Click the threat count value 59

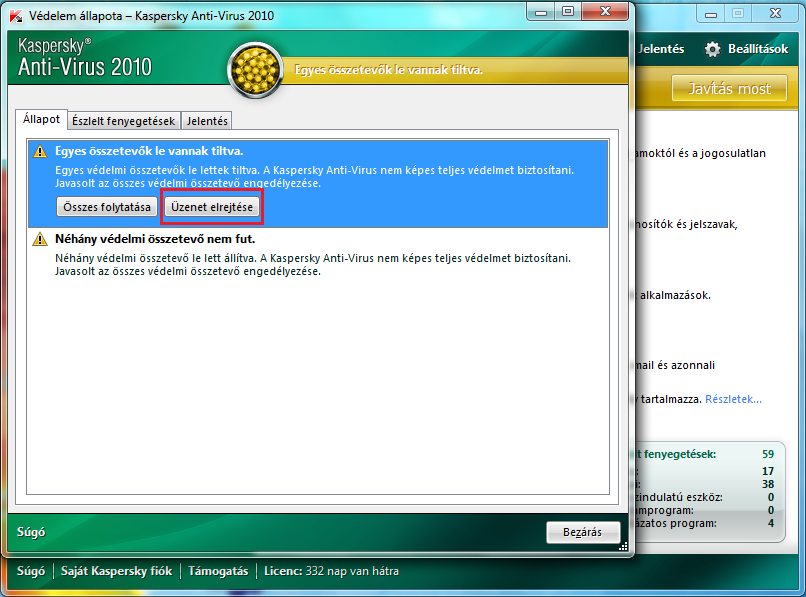click(x=768, y=454)
